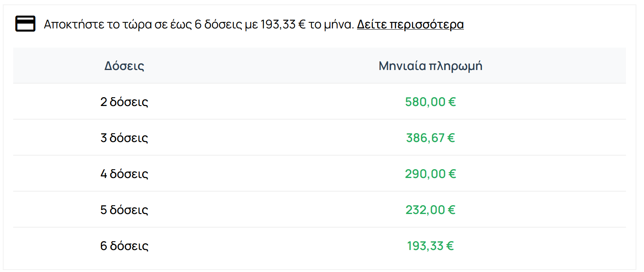Viewport: 644px width, 272px height.
Task: Click the number 6 in the last row
Action: pos(104,246)
